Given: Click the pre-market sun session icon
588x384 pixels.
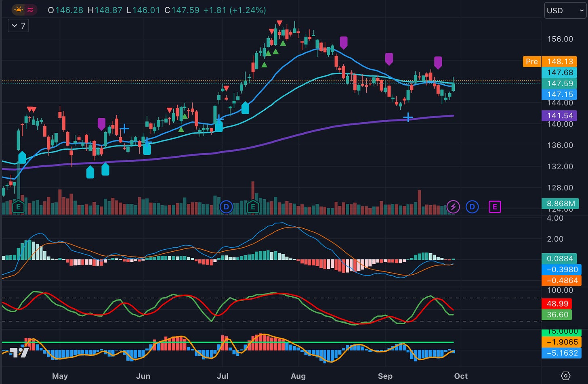Looking at the screenshot, I should [18, 10].
